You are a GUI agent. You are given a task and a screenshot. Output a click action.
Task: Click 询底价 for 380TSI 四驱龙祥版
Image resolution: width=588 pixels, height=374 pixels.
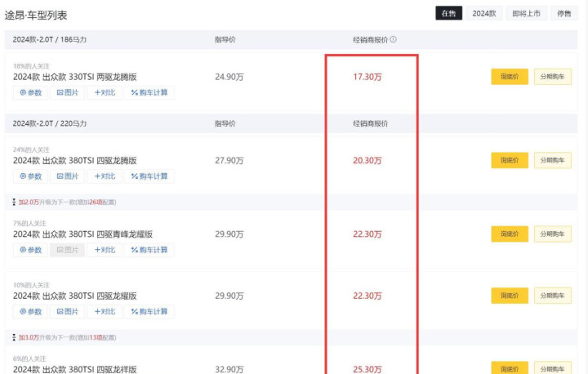(510, 368)
